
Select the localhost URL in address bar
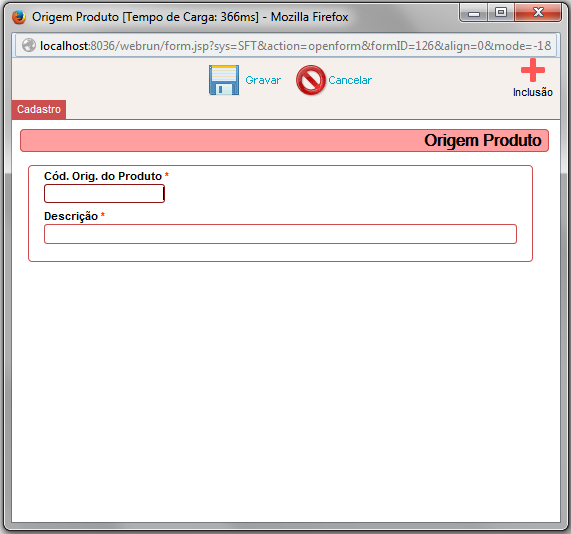[x=295, y=46]
